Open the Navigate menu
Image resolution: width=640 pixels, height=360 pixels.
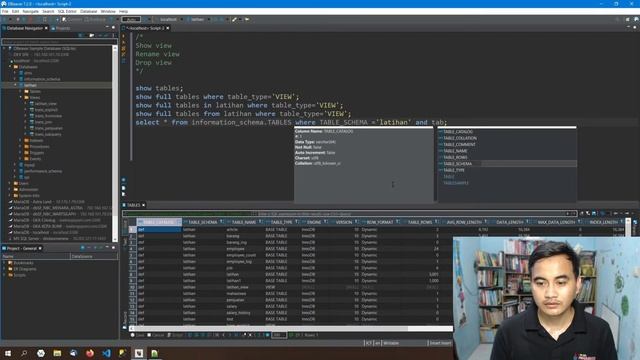[x=31, y=11]
